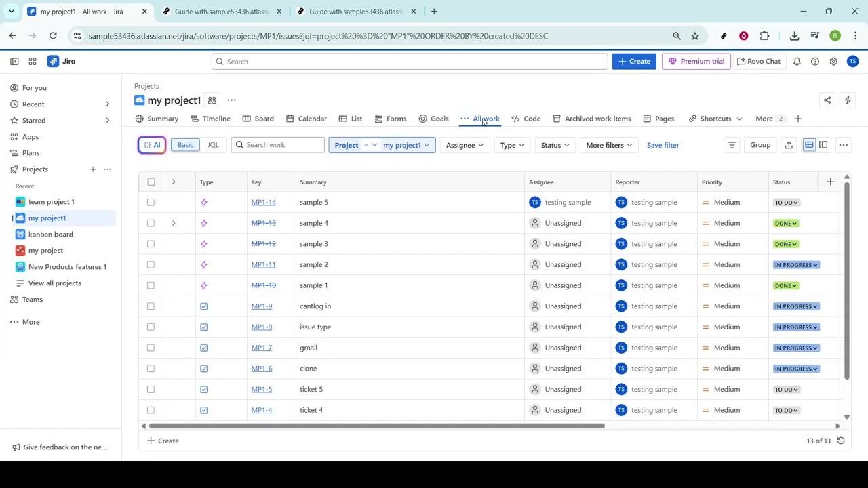Image resolution: width=868 pixels, height=488 pixels.
Task: Click the blue Create button
Action: (634, 61)
